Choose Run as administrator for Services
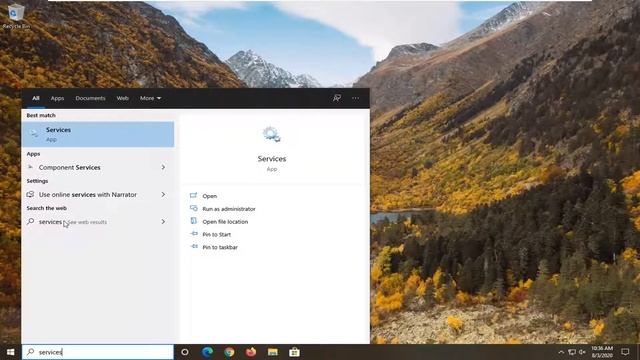Image resolution: width=640 pixels, height=360 pixels. [229, 209]
